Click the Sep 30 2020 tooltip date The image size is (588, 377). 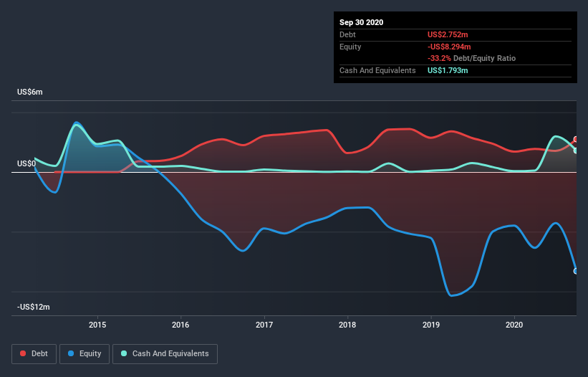coord(362,22)
